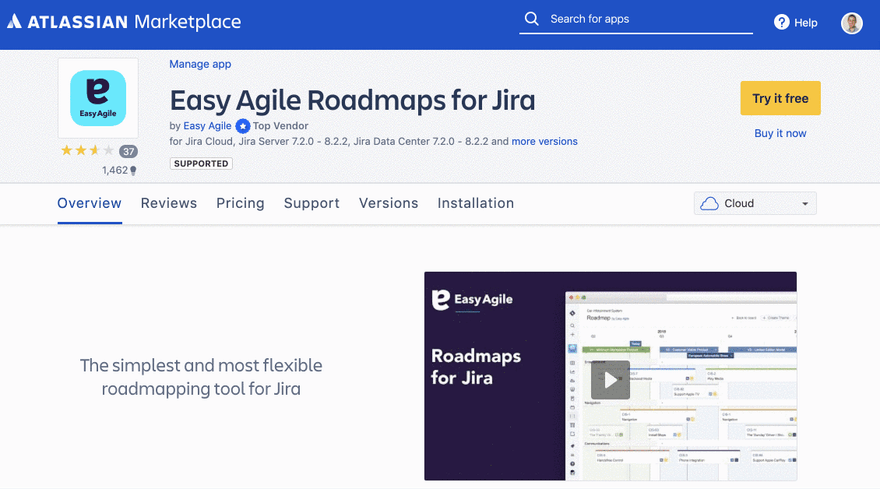Screen dimensions: 880x489
Task: Click the Top Vendor badge icon
Action: [241, 126]
